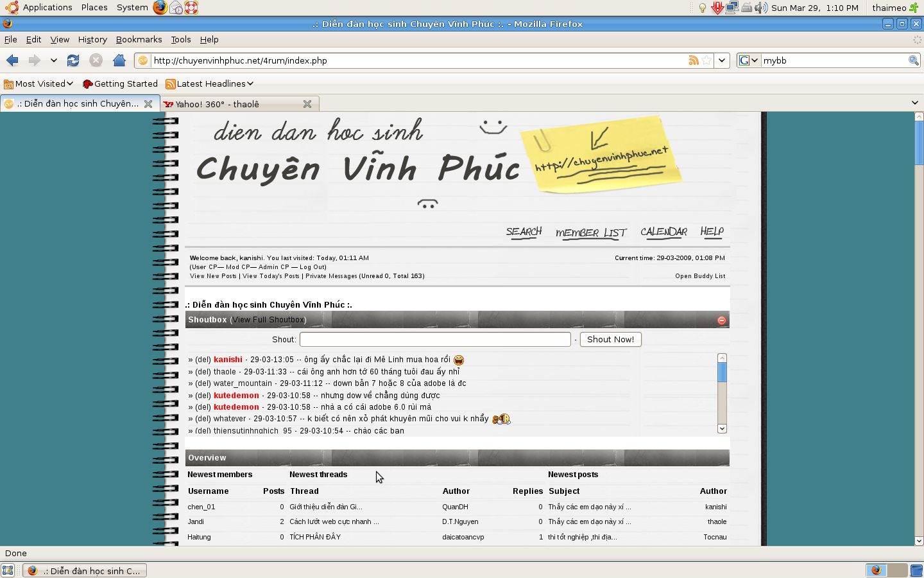Click the Shout Now! button
This screenshot has width=924, height=578.
610,339
